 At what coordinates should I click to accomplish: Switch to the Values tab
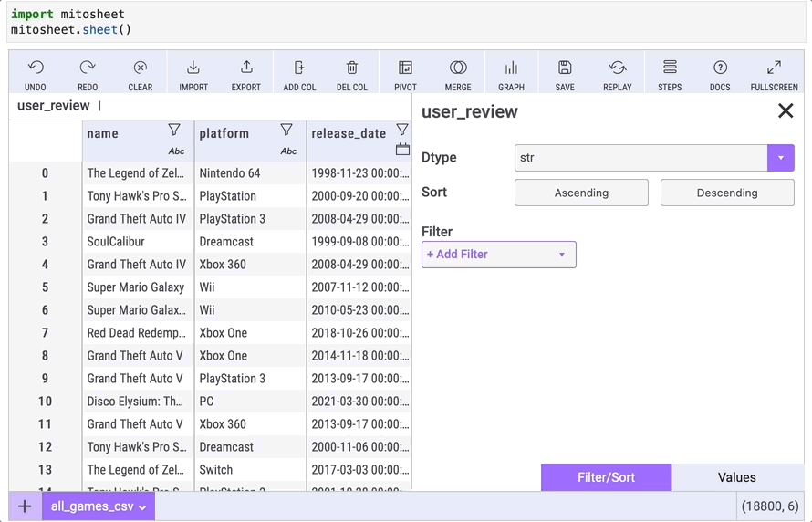click(x=736, y=477)
